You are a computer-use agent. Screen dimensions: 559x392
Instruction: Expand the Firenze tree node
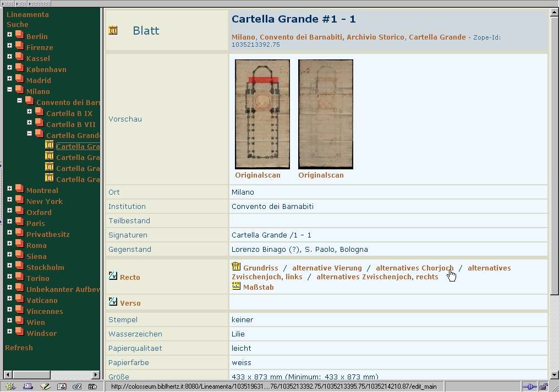point(9,46)
